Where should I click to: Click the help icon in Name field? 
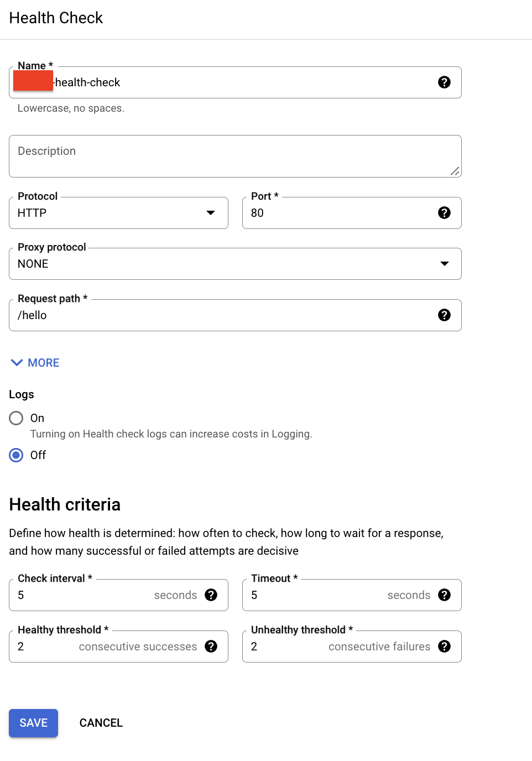pyautogui.click(x=444, y=82)
